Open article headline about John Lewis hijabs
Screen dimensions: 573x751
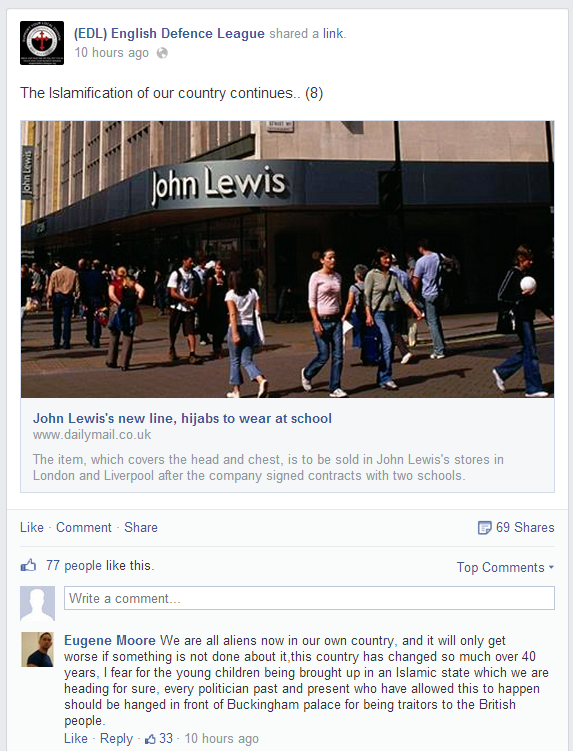point(182,418)
